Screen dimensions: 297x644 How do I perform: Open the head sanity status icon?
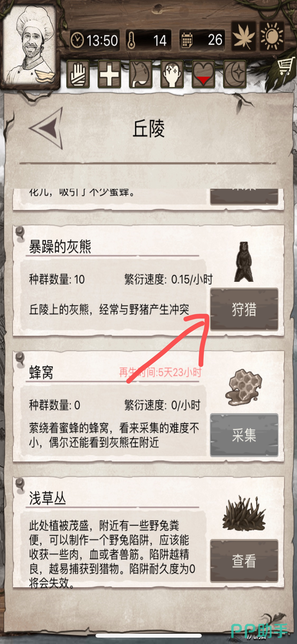pyautogui.click(x=172, y=74)
